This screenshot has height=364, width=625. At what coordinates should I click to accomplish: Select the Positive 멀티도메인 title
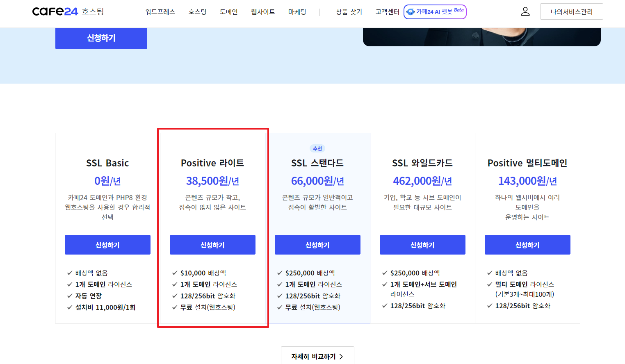(527, 163)
